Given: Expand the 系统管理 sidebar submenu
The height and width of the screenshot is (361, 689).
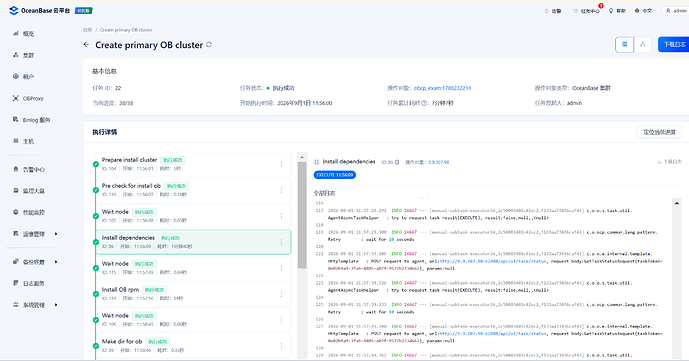Looking at the screenshot, I should [x=56, y=305].
